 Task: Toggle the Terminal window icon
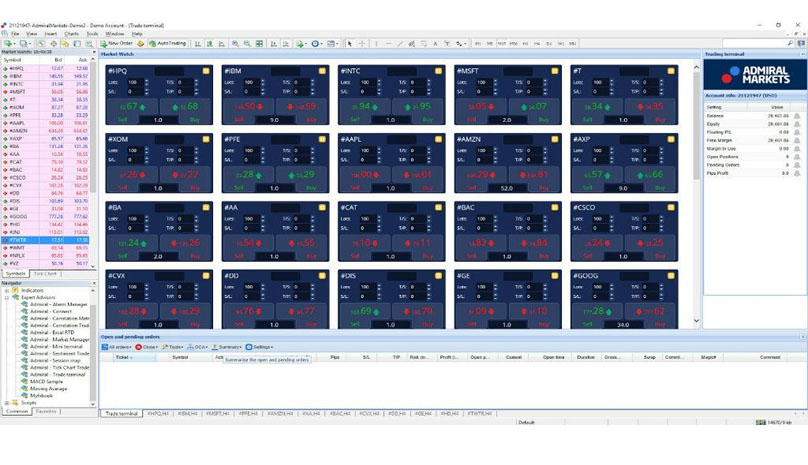pyautogui.click(x=77, y=44)
